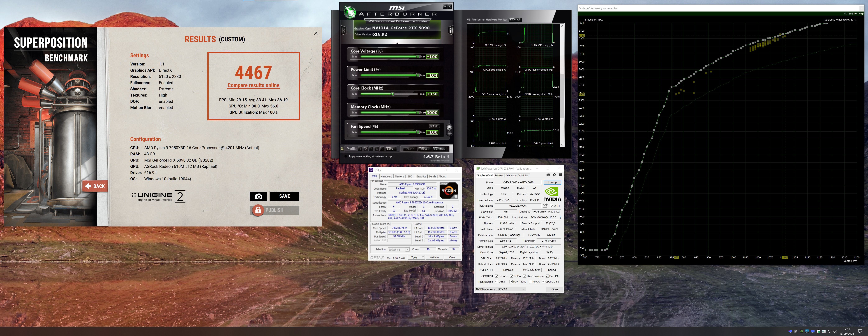Image resolution: width=868 pixels, height=336 pixels.
Task: Click the Afterburner profile lock icon
Action: pyautogui.click(x=342, y=149)
